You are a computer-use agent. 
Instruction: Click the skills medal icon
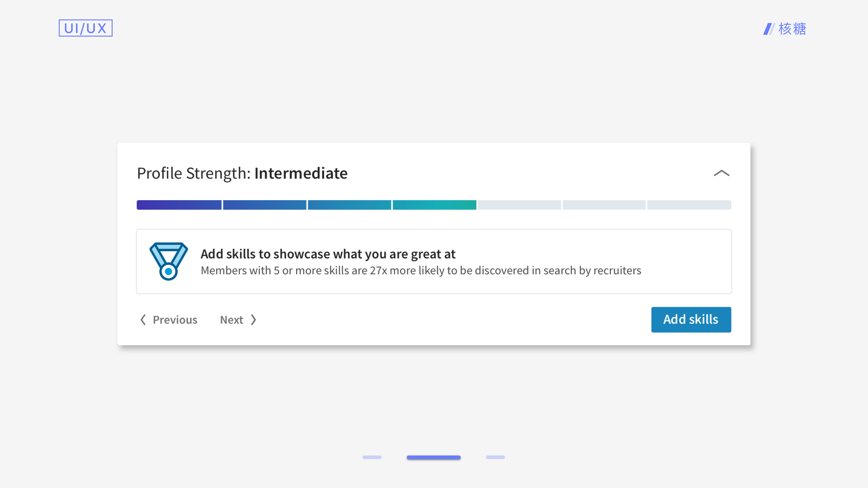coord(168,261)
